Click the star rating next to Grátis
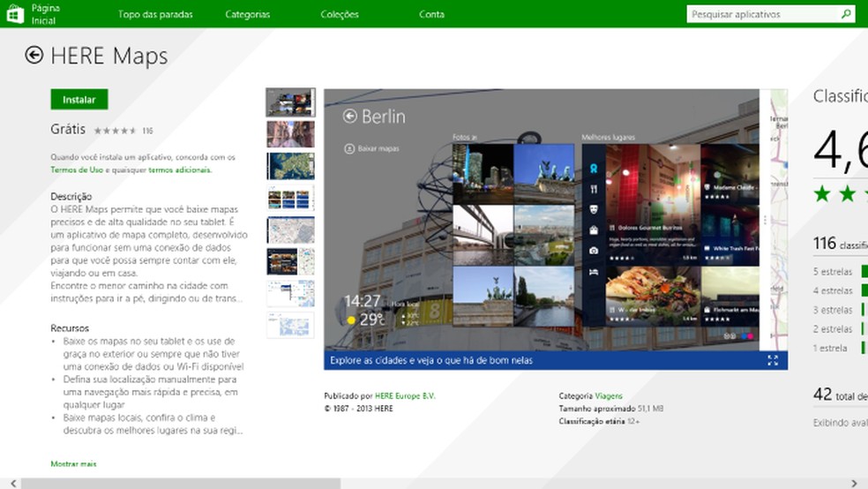868x489 pixels. (115, 131)
